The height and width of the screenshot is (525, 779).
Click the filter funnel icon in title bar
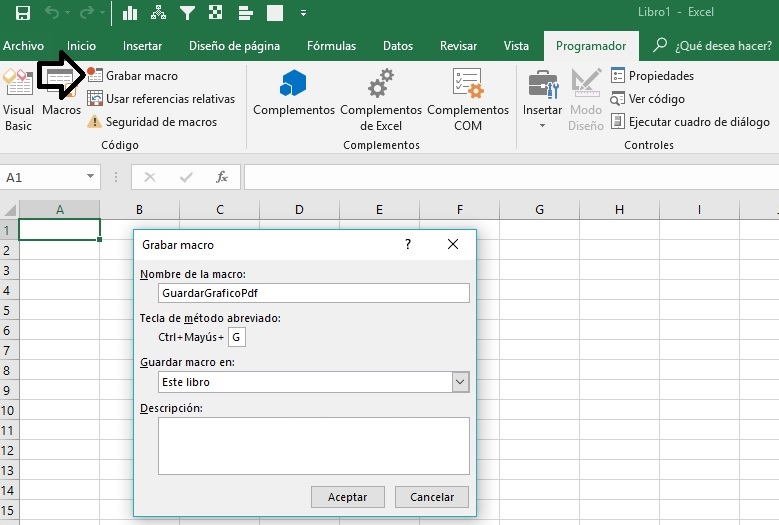[187, 13]
